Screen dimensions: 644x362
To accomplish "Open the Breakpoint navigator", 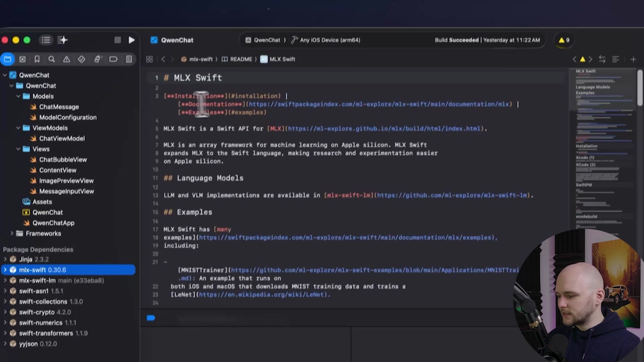I will [x=113, y=59].
